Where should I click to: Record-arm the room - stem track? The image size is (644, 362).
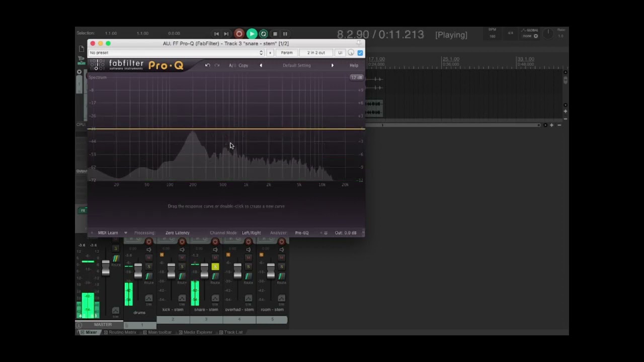[x=281, y=242]
